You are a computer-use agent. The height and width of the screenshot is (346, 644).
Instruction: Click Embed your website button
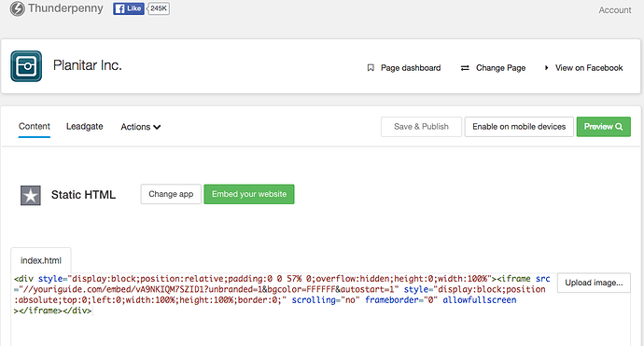[249, 194]
